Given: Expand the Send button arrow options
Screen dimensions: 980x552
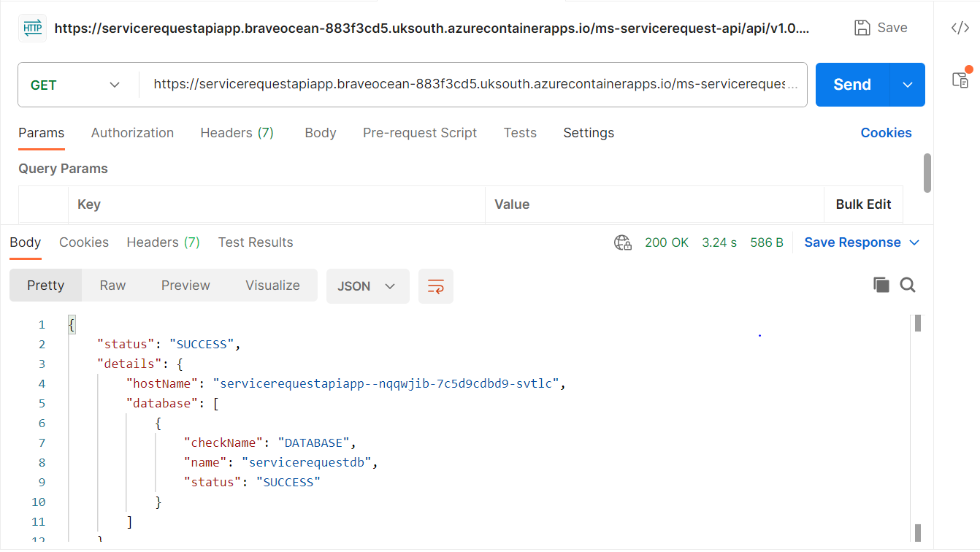Looking at the screenshot, I should [x=908, y=85].
